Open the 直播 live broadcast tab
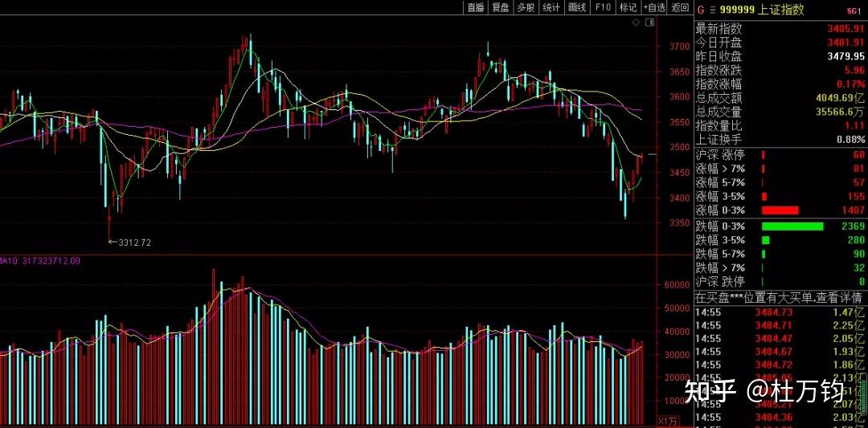This screenshot has height=428, width=868. tap(475, 7)
